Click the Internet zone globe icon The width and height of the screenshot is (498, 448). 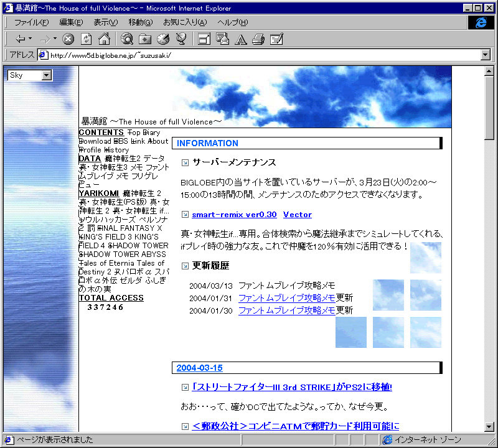pyautogui.click(x=387, y=440)
